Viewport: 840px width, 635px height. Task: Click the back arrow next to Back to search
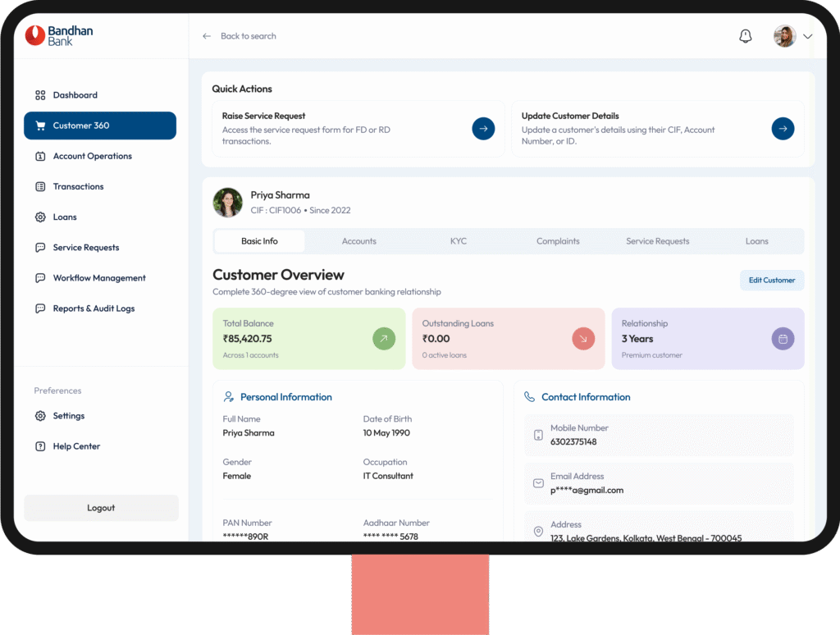(207, 36)
